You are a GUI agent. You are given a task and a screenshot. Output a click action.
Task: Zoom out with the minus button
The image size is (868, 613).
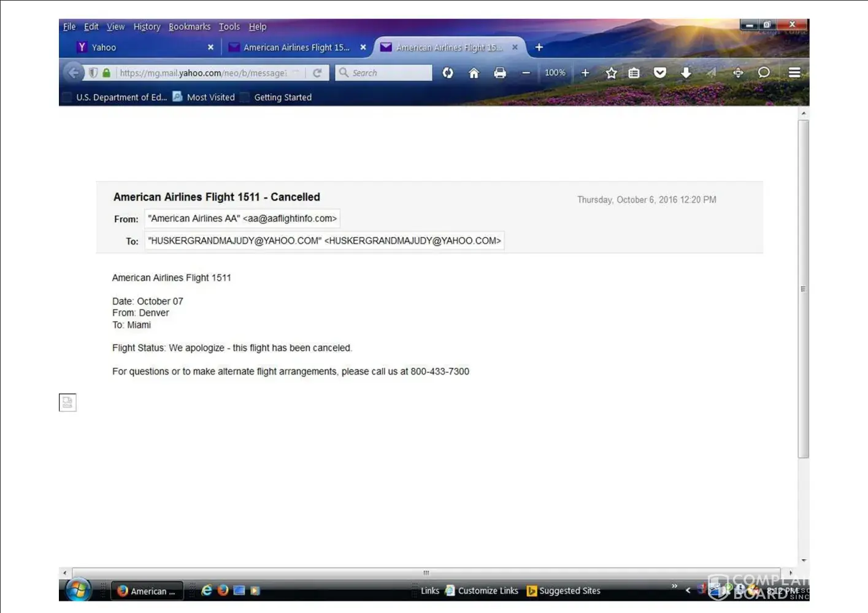click(x=526, y=73)
